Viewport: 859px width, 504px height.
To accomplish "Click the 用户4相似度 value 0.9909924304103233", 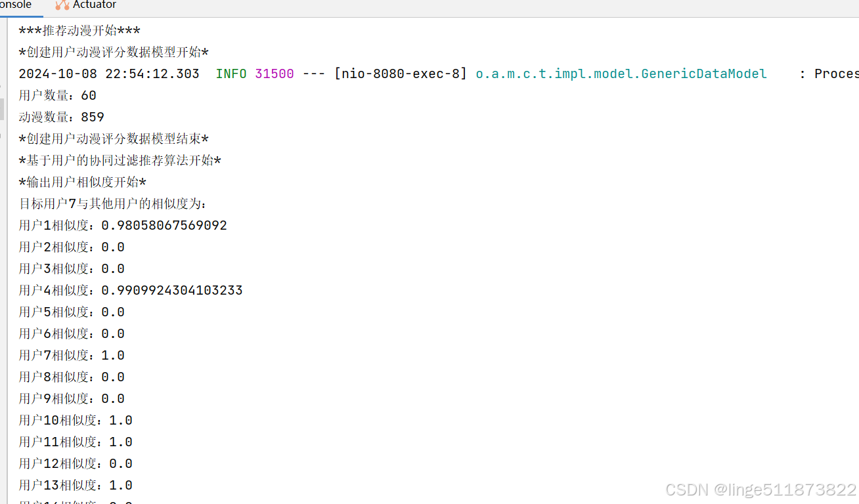I will (172, 291).
